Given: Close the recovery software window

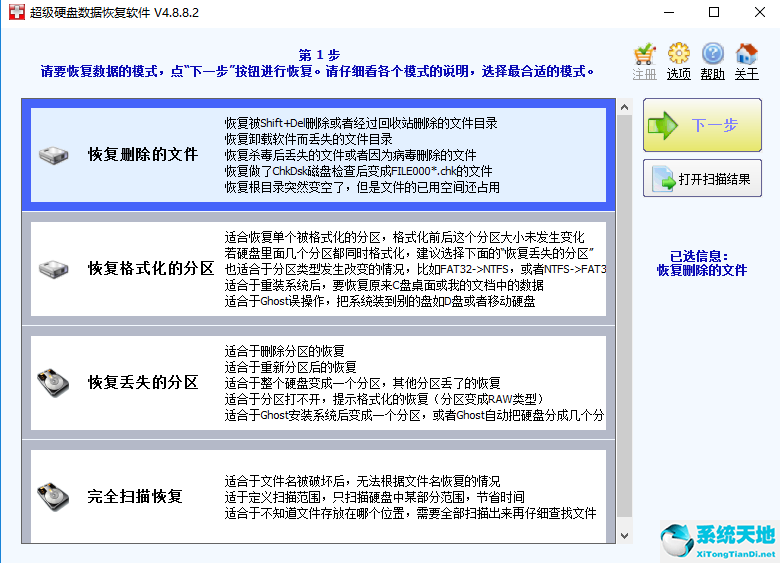Looking at the screenshot, I should [x=759, y=12].
